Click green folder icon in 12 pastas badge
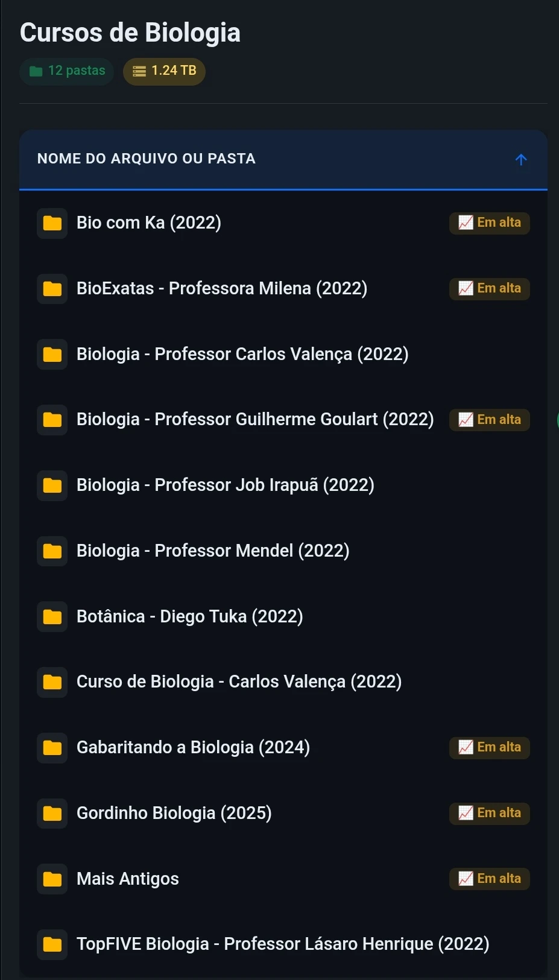This screenshot has height=980, width=559. tap(36, 71)
